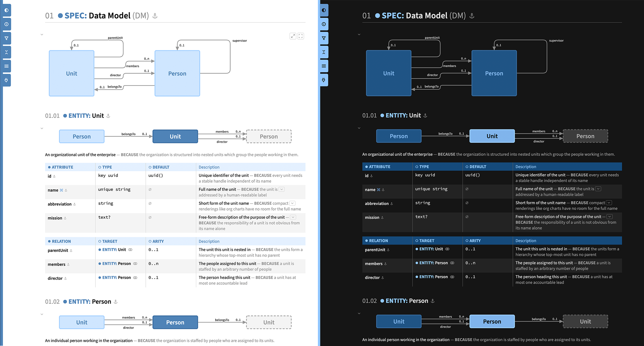Toggle theme contrast icon in dark pane sidebar
Image resolution: width=644 pixels, height=346 pixels.
tap(324, 10)
